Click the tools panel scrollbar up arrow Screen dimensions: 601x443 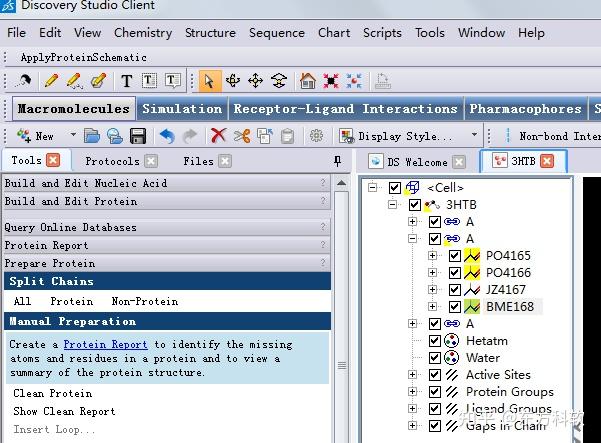pos(341,183)
